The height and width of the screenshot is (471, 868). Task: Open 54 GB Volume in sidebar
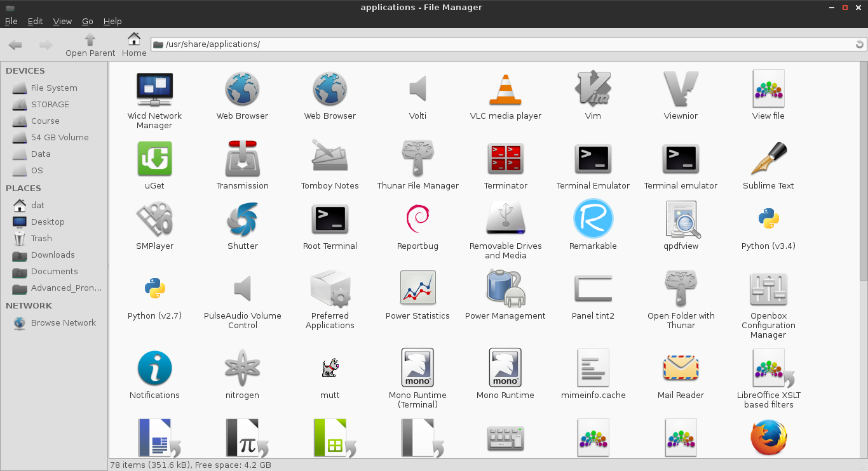point(54,137)
